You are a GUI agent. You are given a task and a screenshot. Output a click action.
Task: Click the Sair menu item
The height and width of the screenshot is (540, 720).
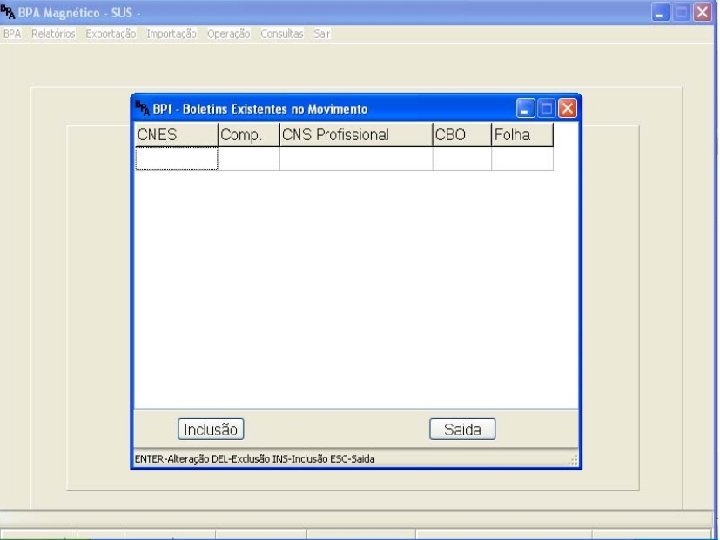[321, 34]
